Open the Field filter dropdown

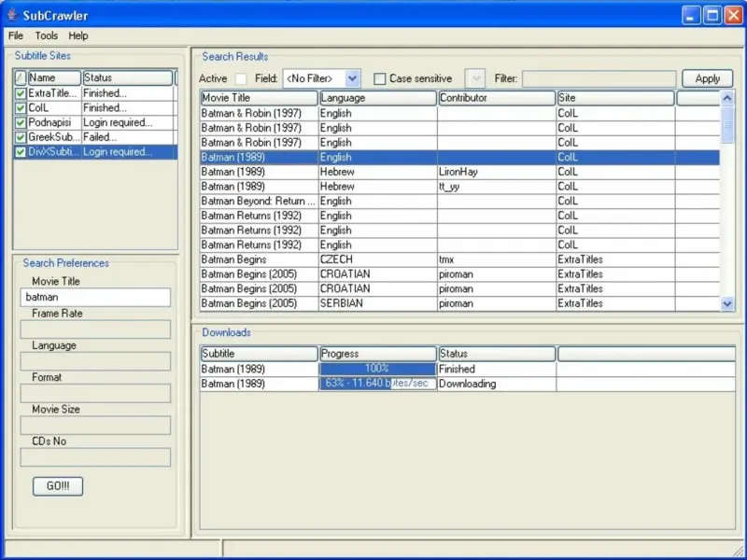tap(351, 78)
